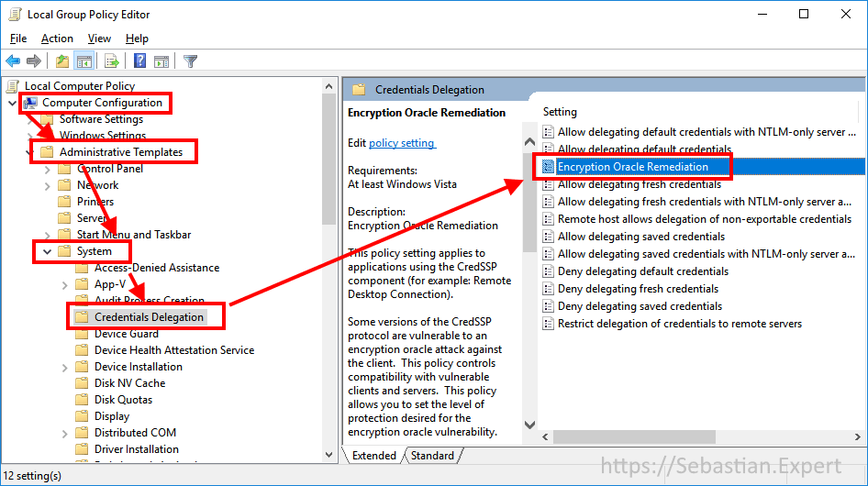Select Encryption Oracle Remediation setting
The height and width of the screenshot is (486, 868).
[633, 167]
